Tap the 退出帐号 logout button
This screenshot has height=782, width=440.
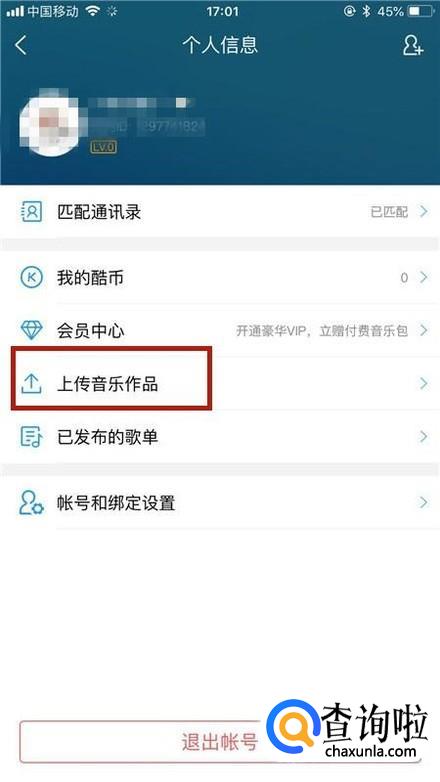(x=220, y=742)
